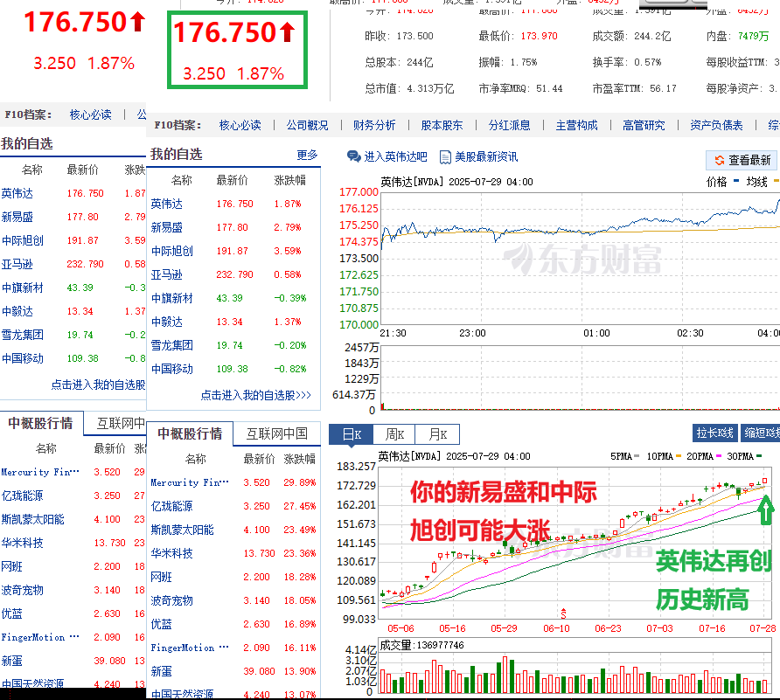Click the 更多 link beside 我的自选
Viewport: 780px width, 700px height.
click(307, 155)
